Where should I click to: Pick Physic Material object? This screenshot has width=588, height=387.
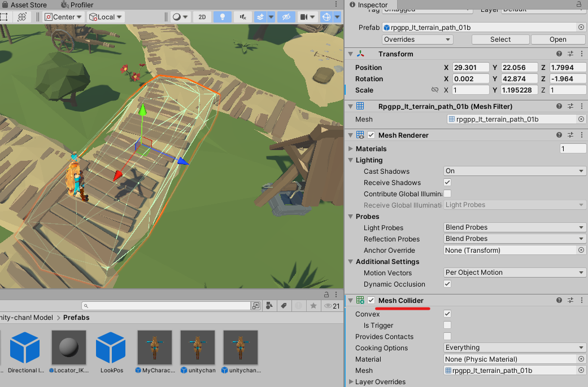pos(581,359)
